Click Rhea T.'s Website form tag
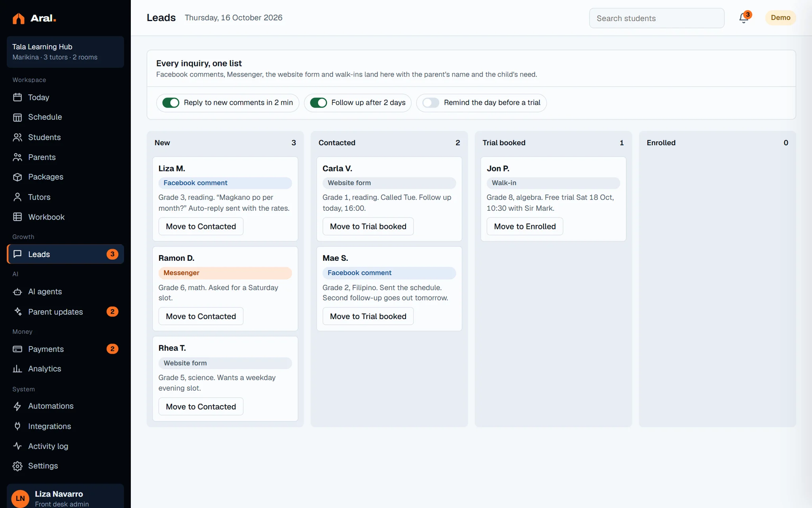Screen dimensions: 812x508 click(x=225, y=363)
